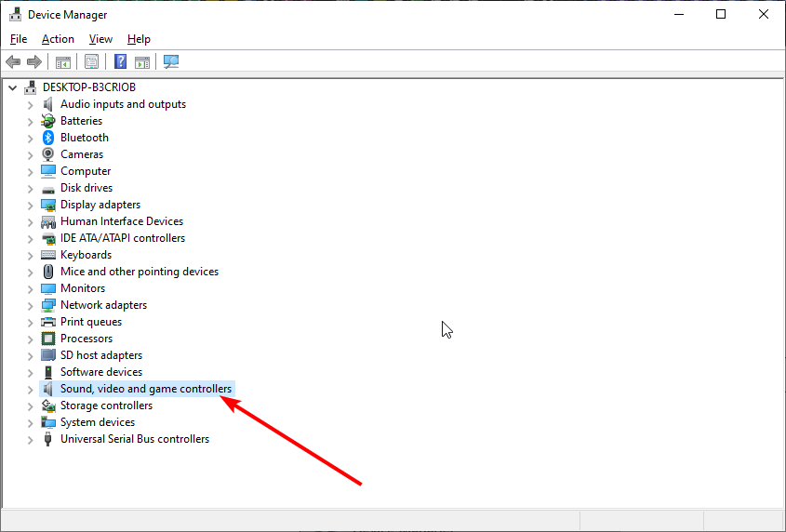Screen dimensions: 786x532
Task: Minimize the Device Manager window
Action: tap(679, 14)
